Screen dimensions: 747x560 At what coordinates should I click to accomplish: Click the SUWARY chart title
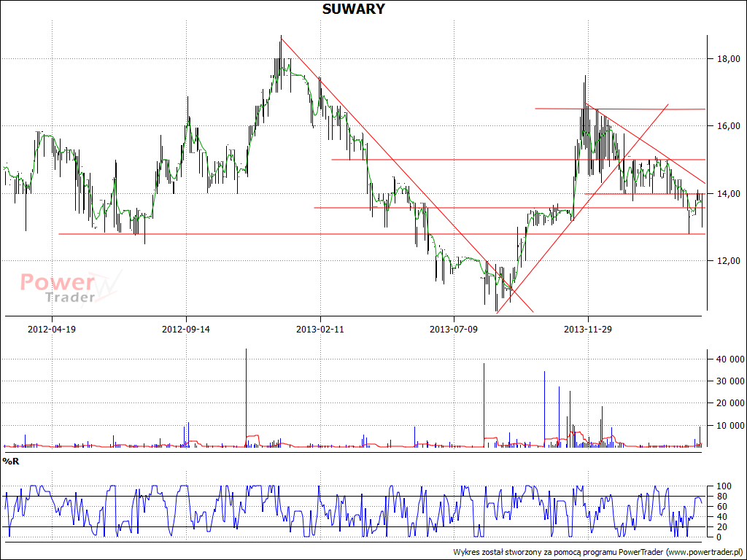354,9
